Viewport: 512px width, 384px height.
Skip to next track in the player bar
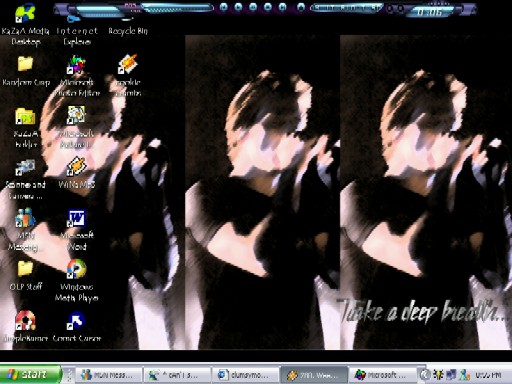pos(282,7)
